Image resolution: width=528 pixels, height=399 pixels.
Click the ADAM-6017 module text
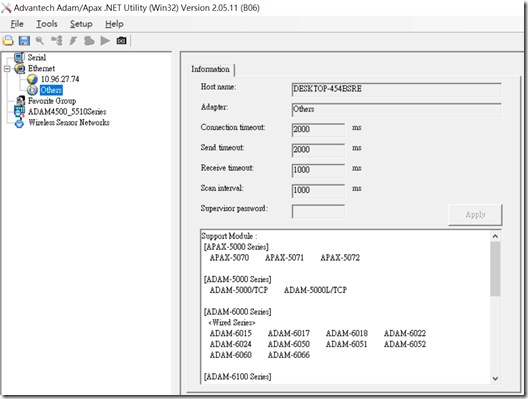(289, 333)
